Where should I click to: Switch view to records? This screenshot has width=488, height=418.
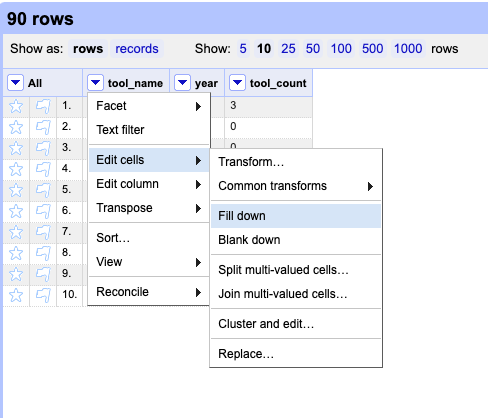pos(137,49)
